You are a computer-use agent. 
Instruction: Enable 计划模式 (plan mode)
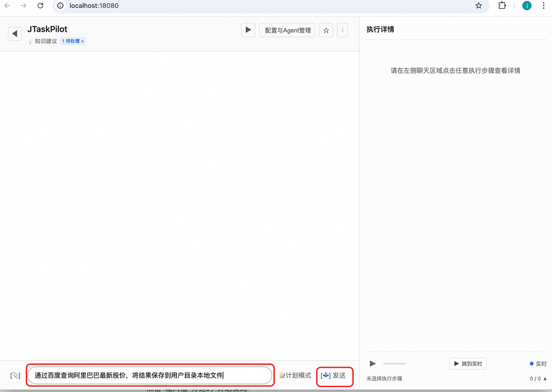point(295,375)
